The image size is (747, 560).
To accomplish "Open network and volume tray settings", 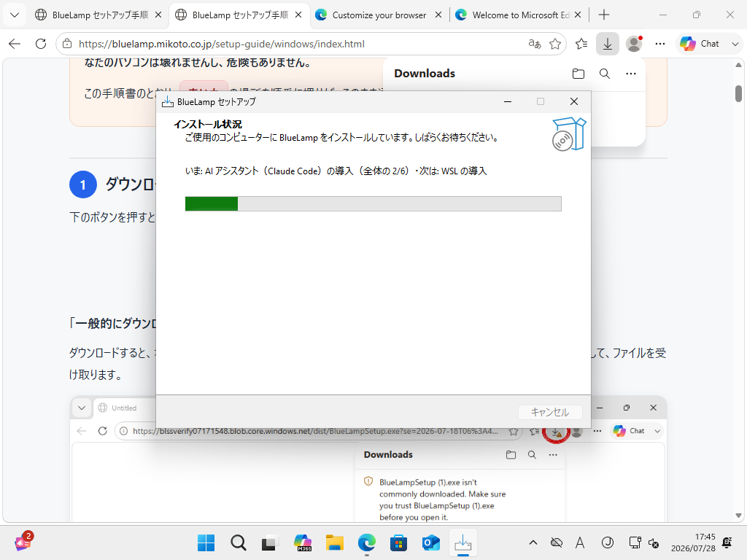I will point(643,542).
